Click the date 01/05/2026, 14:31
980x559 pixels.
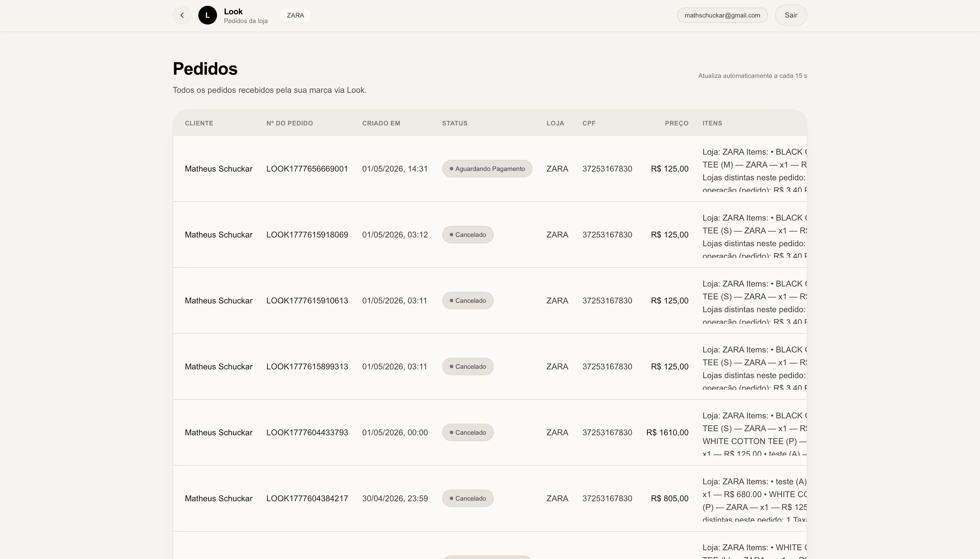click(x=395, y=169)
